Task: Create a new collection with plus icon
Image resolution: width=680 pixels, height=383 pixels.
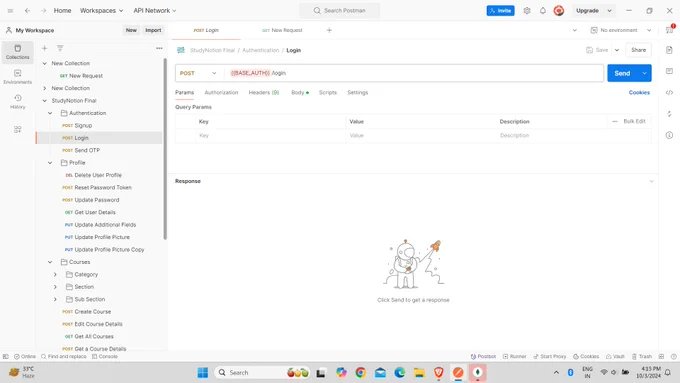Action: tap(44, 48)
